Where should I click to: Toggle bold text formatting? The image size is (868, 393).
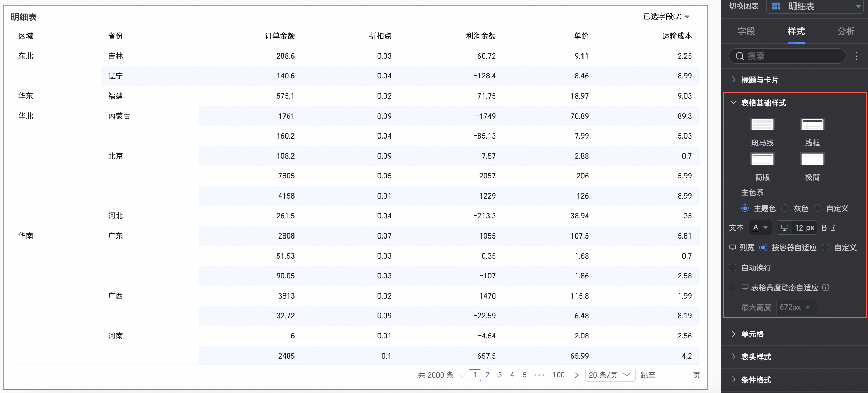(824, 228)
